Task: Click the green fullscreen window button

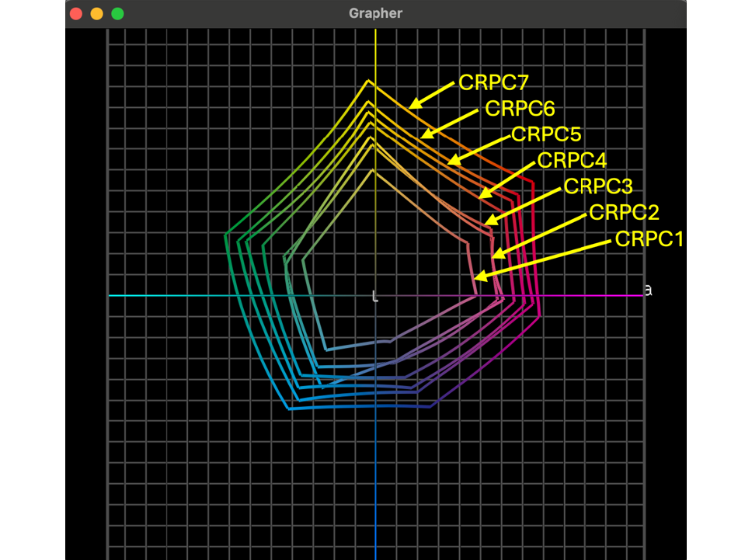Action: coord(117,14)
